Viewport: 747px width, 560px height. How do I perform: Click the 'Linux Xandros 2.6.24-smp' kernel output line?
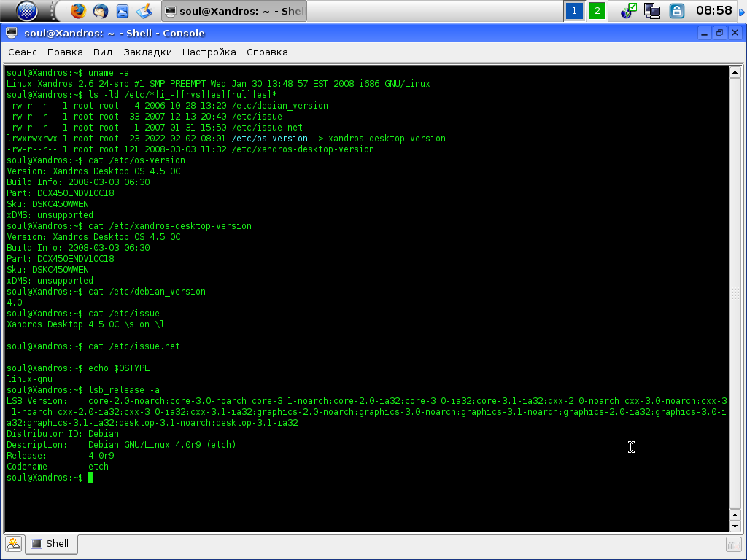click(x=218, y=84)
